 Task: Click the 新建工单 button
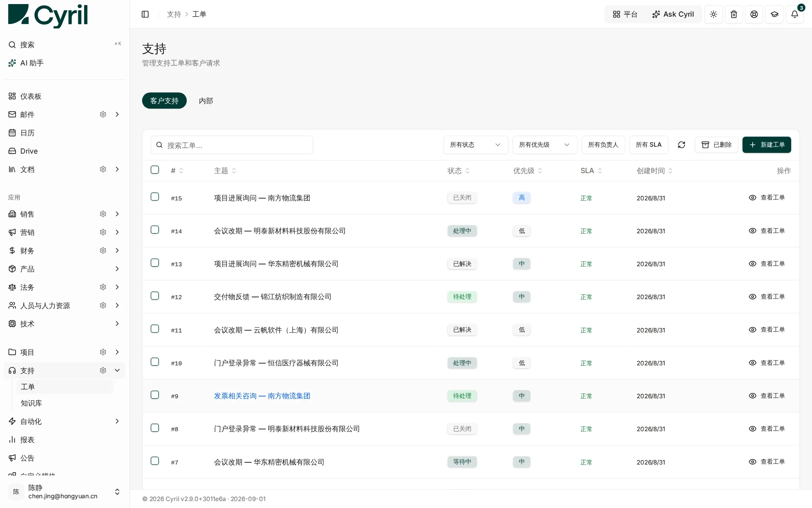point(767,145)
